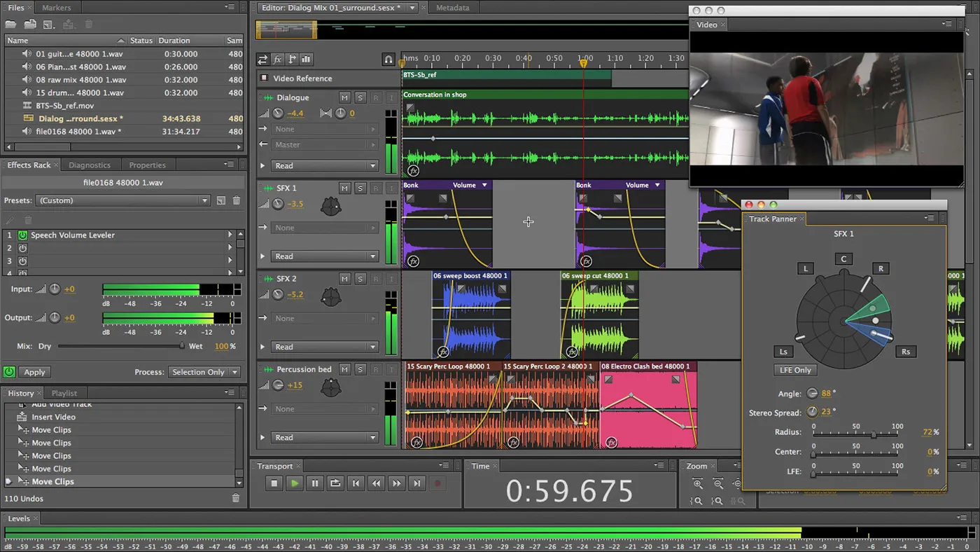Click the Apply button in the Effects Rack
980x552 pixels.
click(34, 372)
